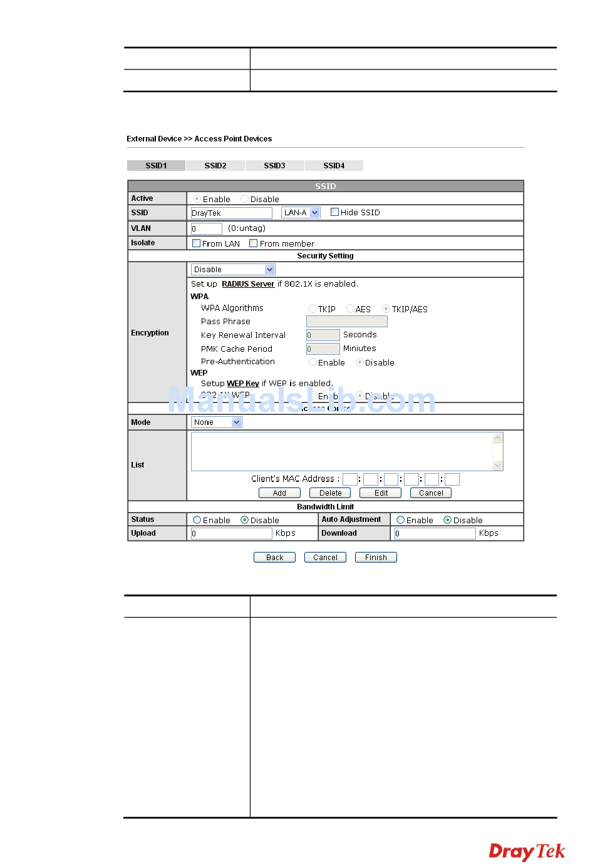Click Key Renewal Interval field

(323, 335)
